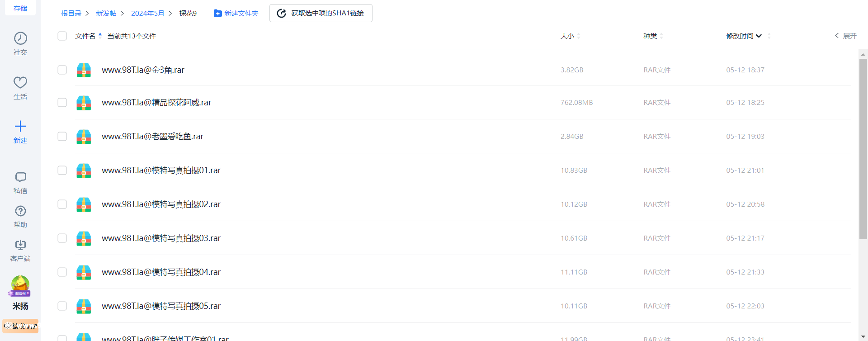
Task: Click 获取选中项的SHA1链接 button
Action: (321, 13)
